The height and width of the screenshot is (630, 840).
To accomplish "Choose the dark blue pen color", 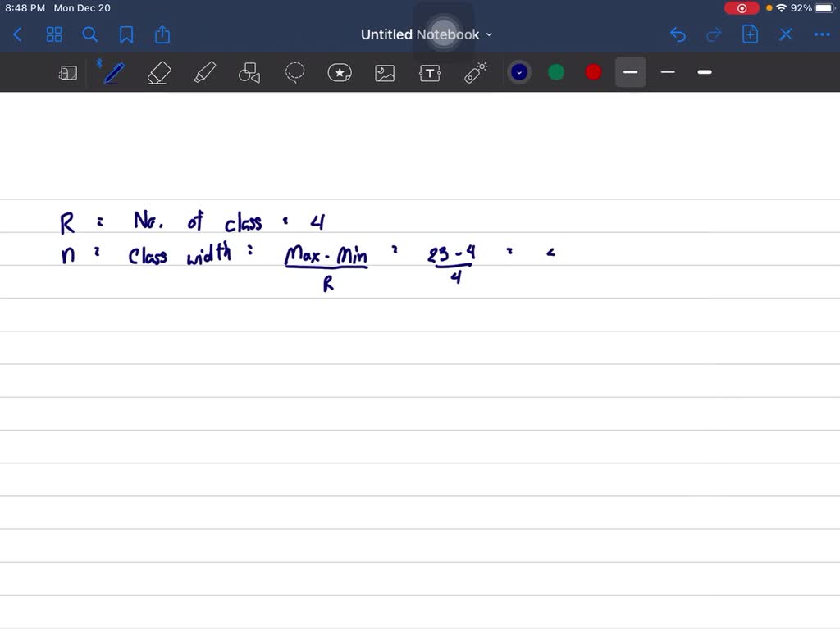I will [519, 72].
